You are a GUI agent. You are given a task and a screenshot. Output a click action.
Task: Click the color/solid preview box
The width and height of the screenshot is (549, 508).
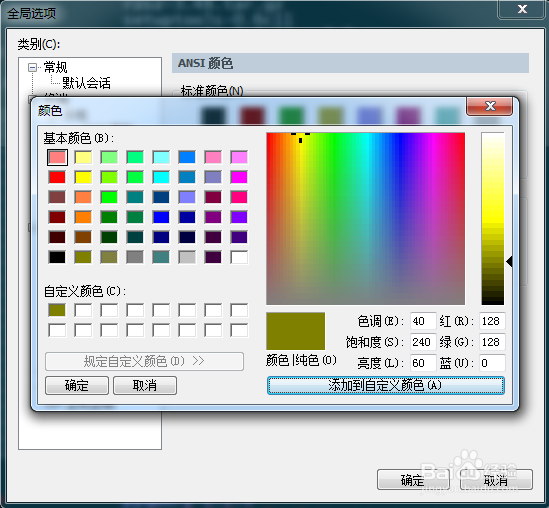point(296,331)
